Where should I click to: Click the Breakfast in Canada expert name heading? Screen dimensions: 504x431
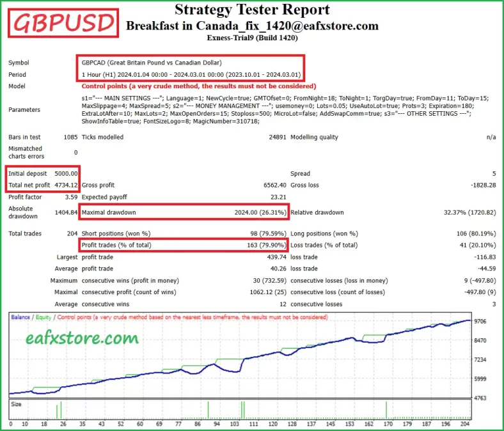(x=252, y=26)
